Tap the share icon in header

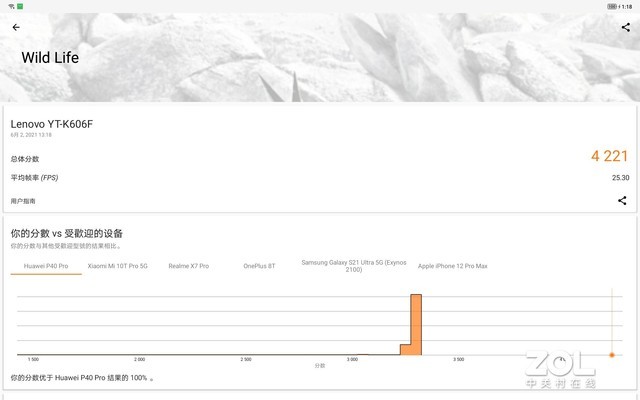point(625,27)
